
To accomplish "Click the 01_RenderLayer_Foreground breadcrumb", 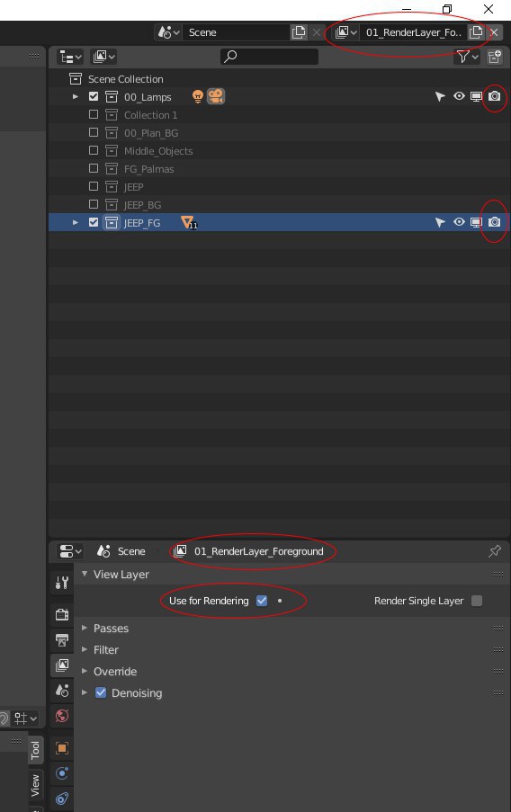I will (x=249, y=551).
